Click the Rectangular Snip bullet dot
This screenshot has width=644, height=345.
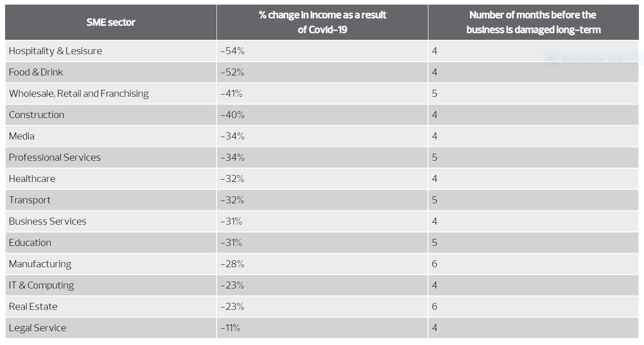coord(551,59)
